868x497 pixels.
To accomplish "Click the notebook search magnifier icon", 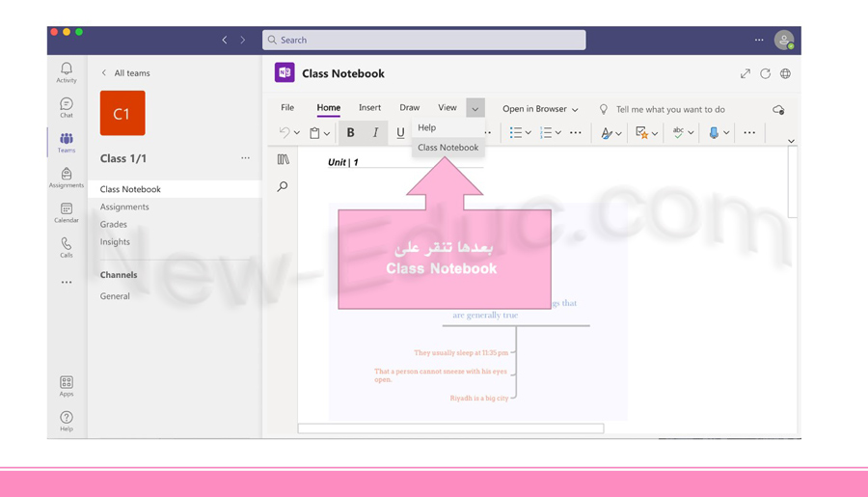I will (x=283, y=186).
